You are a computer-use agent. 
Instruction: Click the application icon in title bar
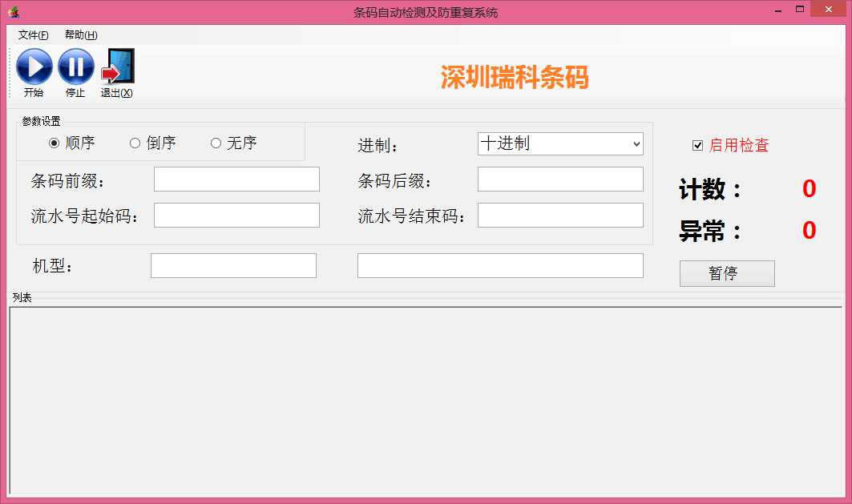(x=14, y=11)
